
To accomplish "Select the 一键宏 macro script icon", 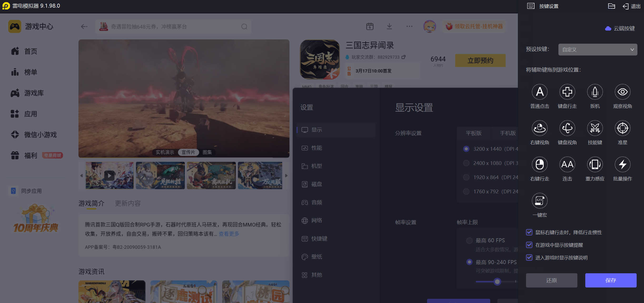I will click(539, 201).
